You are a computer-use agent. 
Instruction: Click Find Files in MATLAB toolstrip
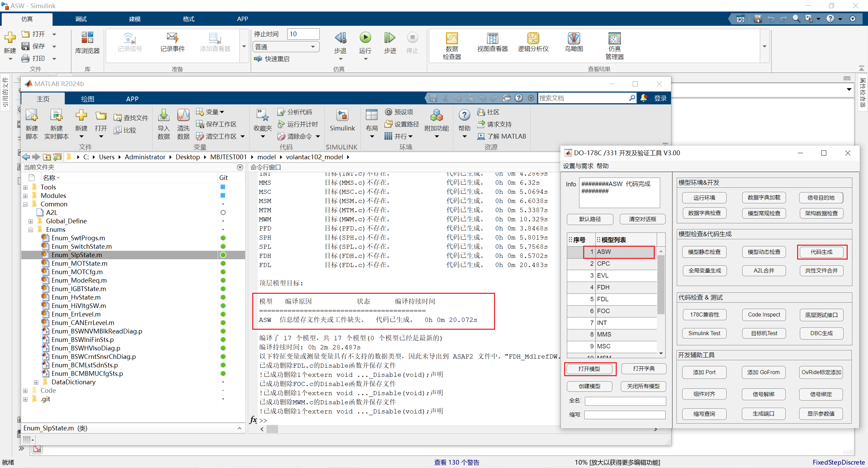coord(131,118)
